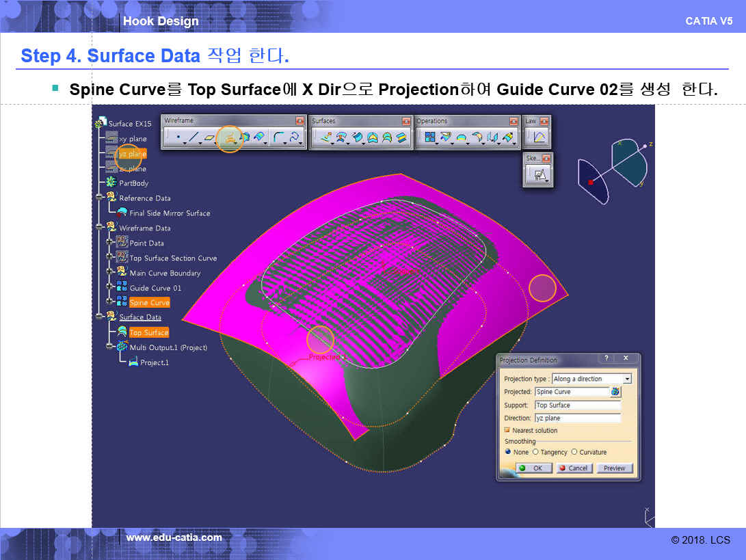The width and height of the screenshot is (746, 560).
Task: Click the Direction input field
Action: 578,418
